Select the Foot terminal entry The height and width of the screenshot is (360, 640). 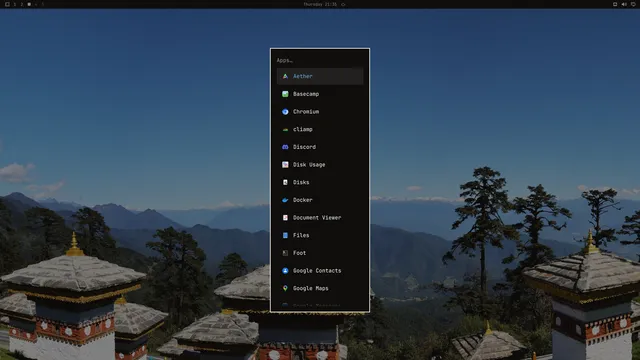[320, 253]
